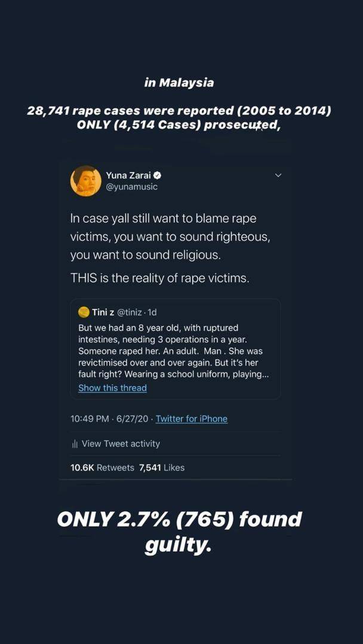Click the verified badge beside Yuna Zarai
The image size is (363, 644).
pos(158,175)
